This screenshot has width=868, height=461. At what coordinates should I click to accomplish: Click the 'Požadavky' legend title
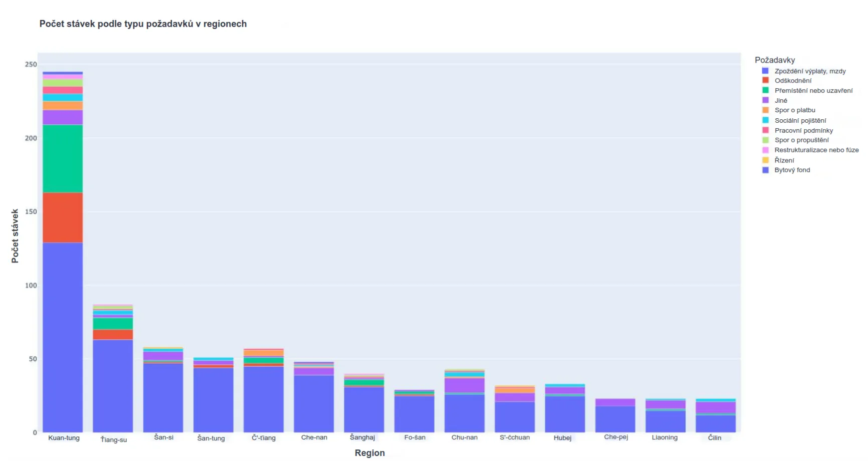(775, 60)
